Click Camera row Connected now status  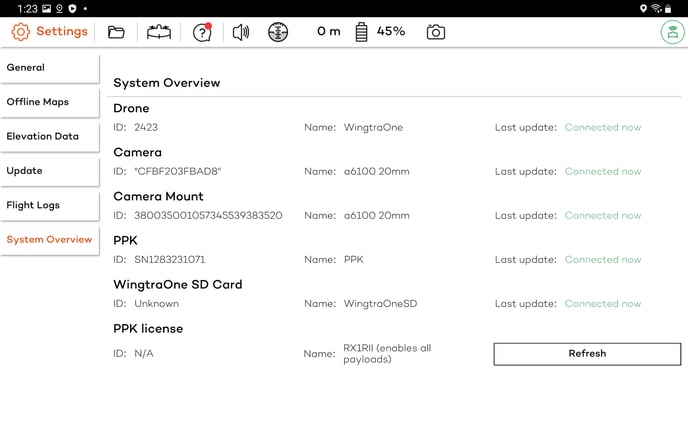point(603,172)
